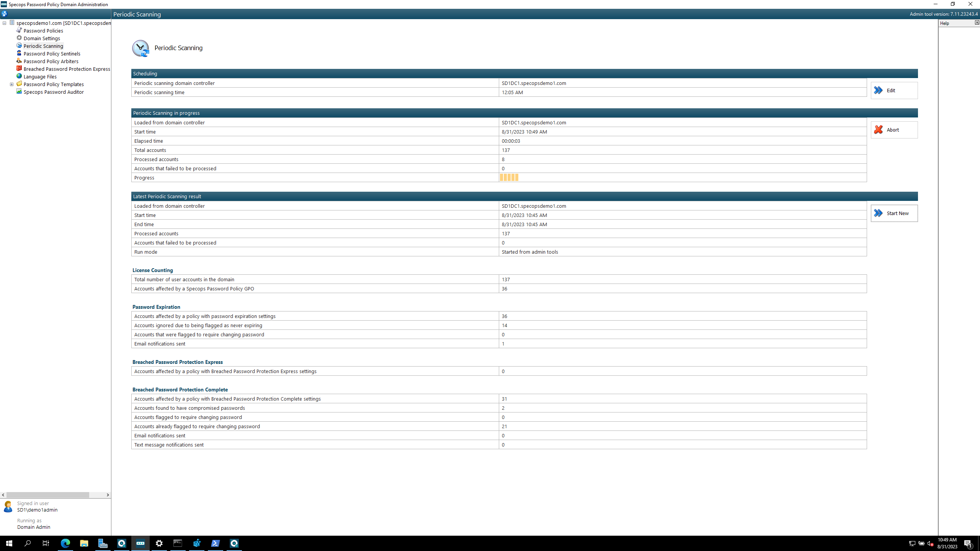Open Task View from the taskbar
The height and width of the screenshot is (551, 980).
pyautogui.click(x=46, y=543)
